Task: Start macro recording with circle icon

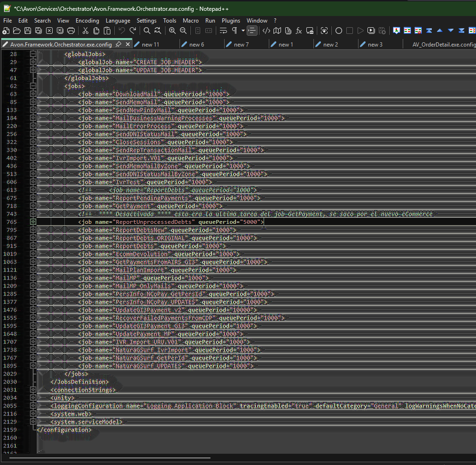Action: (x=339, y=31)
